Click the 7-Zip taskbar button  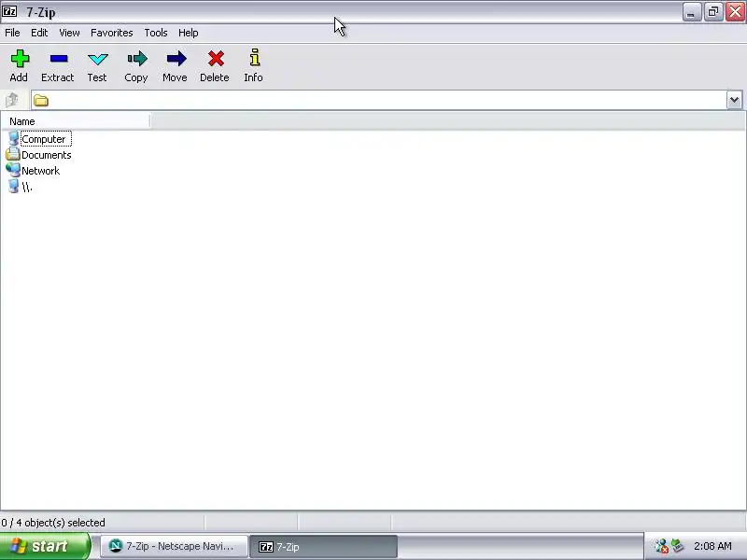(323, 546)
